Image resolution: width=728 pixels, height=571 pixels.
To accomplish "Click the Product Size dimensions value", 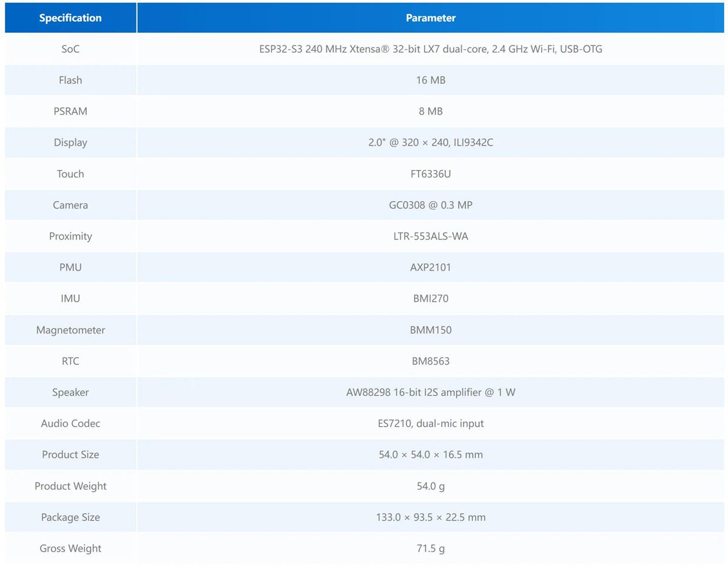I will coord(430,455).
